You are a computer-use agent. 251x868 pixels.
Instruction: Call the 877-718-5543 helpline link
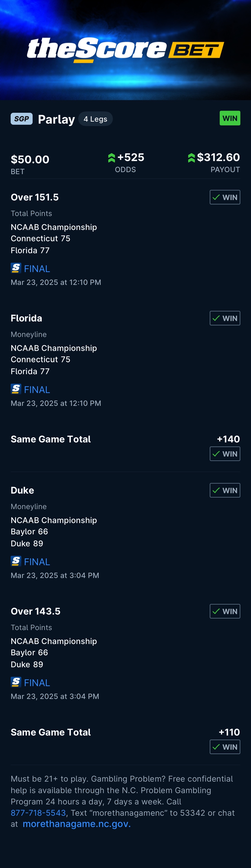pos(38,813)
